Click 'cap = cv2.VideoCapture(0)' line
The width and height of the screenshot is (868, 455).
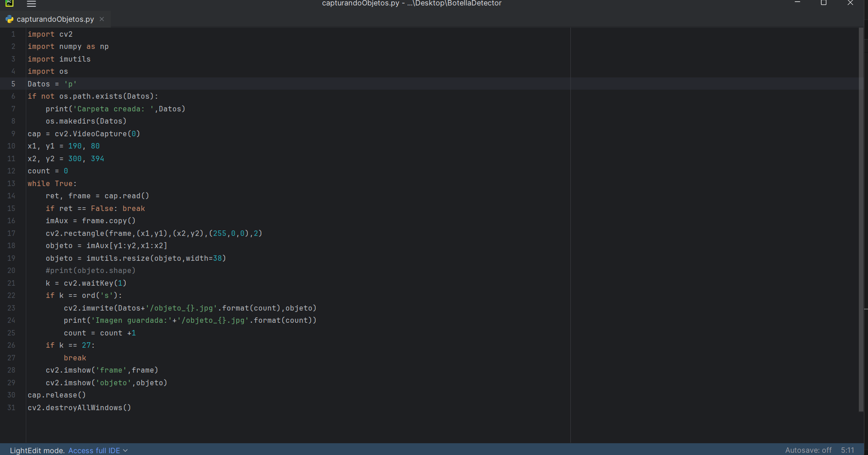(84, 134)
